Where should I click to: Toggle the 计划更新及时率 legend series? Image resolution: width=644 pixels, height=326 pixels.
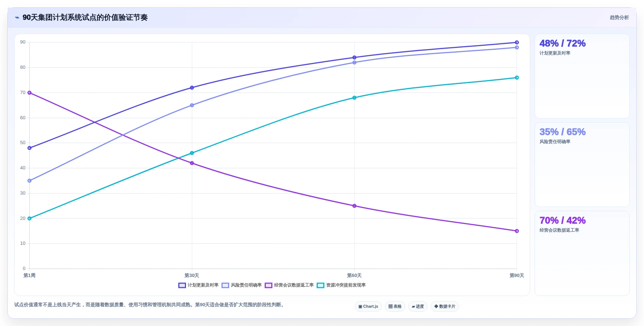point(198,285)
